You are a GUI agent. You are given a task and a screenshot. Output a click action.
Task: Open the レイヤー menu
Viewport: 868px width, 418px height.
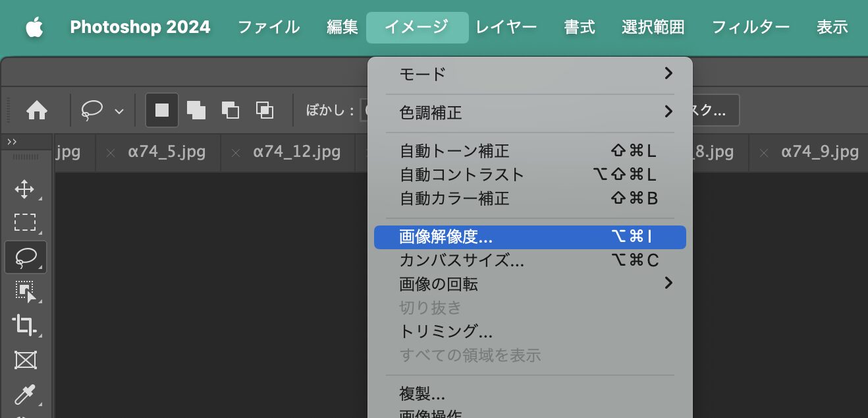(x=506, y=27)
